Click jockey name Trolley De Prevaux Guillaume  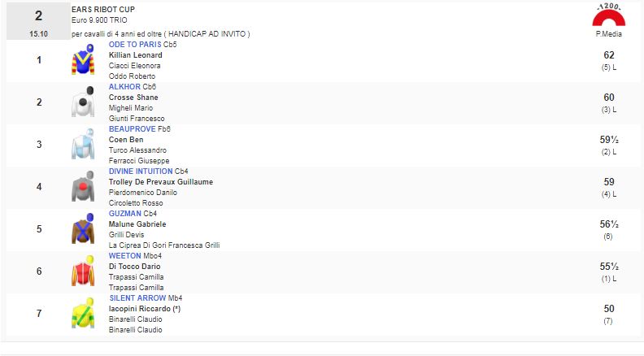160,182
